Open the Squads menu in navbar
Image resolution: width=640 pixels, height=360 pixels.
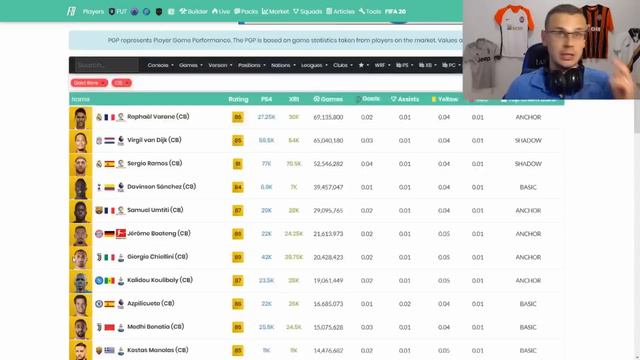point(307,11)
